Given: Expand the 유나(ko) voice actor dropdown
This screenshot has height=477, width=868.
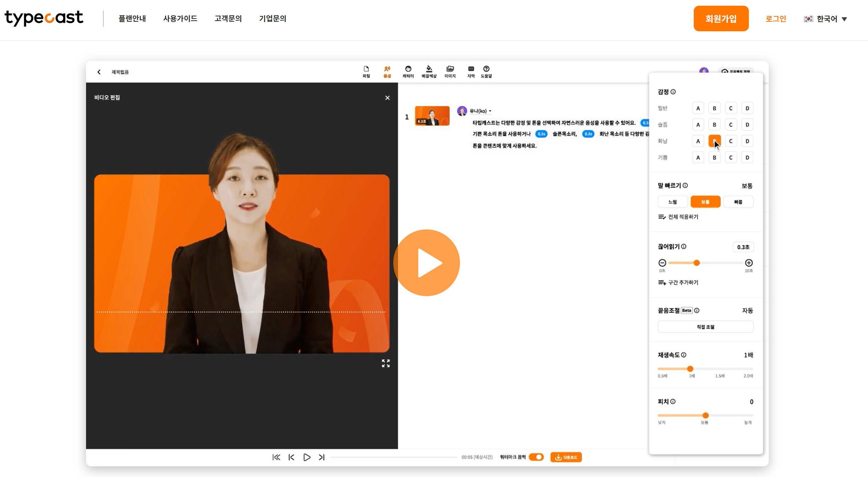Looking at the screenshot, I should (x=480, y=111).
